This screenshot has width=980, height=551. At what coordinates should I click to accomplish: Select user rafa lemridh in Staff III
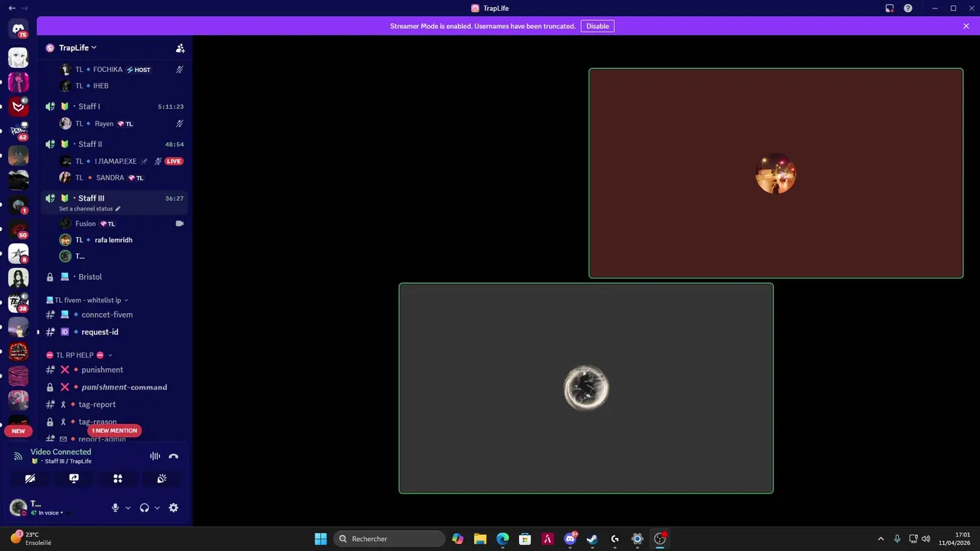122,240
